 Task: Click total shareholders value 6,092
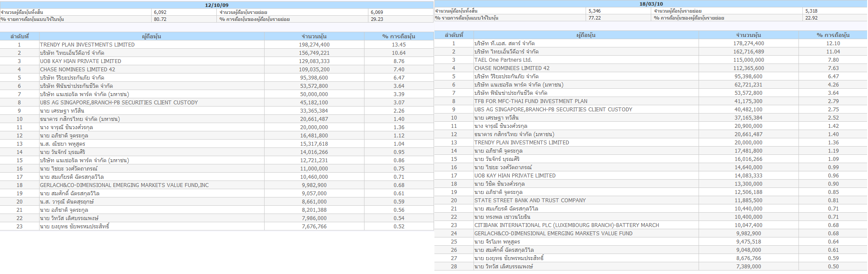[160, 12]
